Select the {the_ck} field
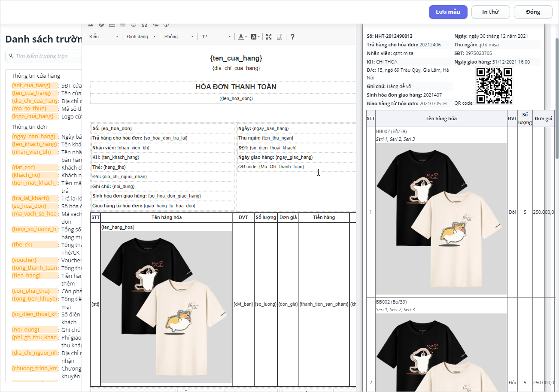Image resolution: width=559 pixels, height=392 pixels. [x=34, y=245]
